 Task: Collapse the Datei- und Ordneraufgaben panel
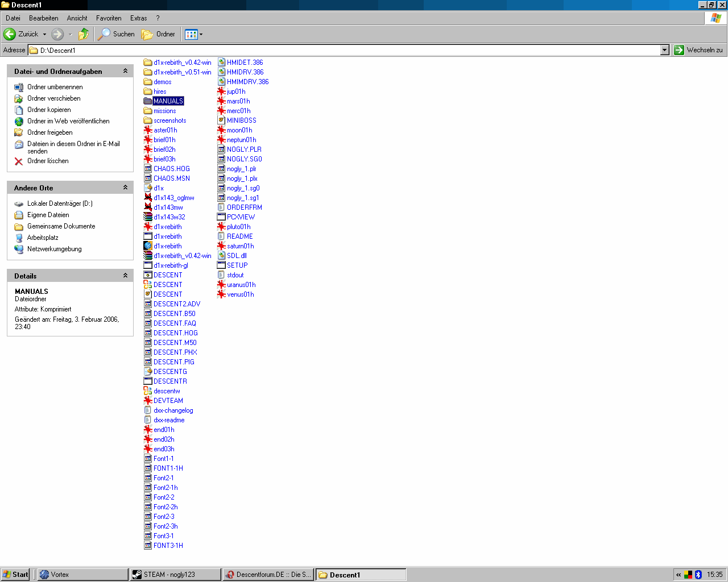[x=125, y=71]
